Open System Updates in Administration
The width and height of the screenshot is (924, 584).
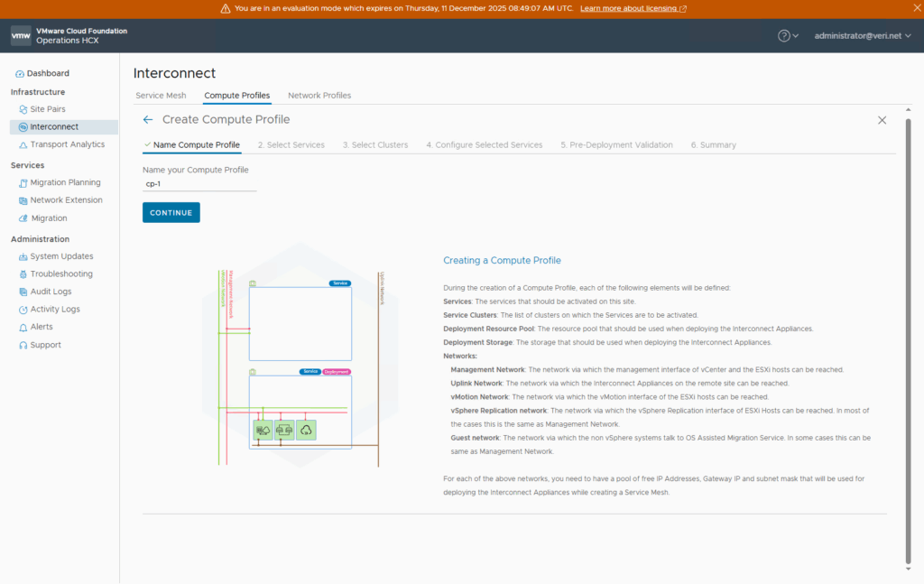tap(61, 256)
